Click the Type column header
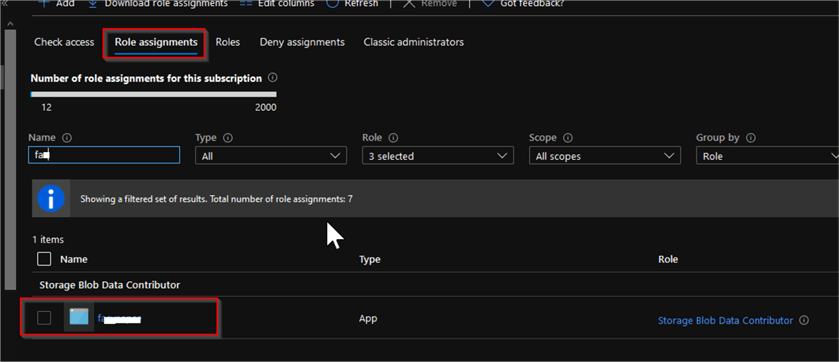839x362 pixels. click(370, 259)
